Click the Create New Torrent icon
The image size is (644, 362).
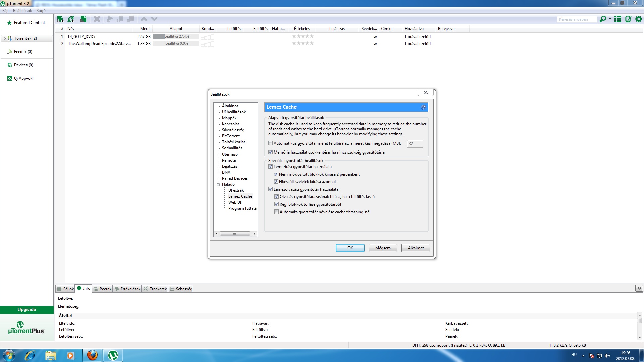pyautogui.click(x=83, y=19)
